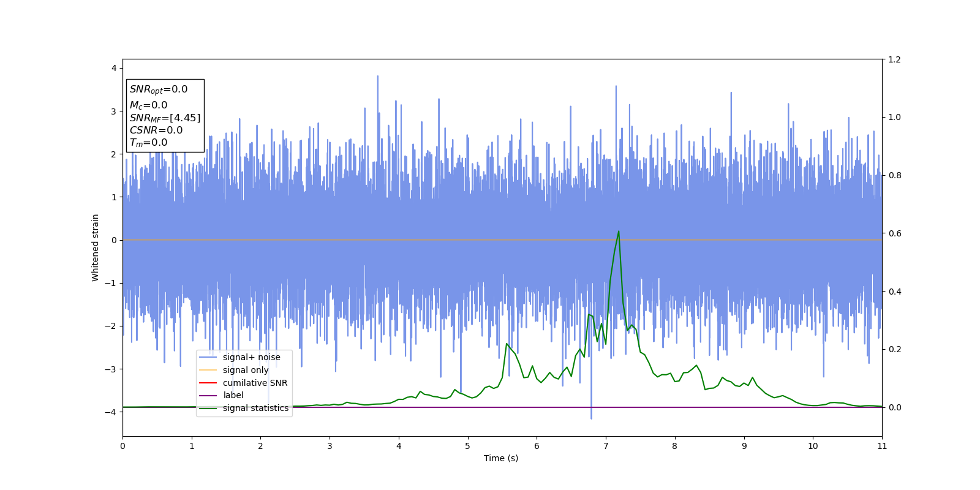Viewport: 980px width, 490px height.
Task: Click the CSNR=0.0 annotation text
Action: click(156, 130)
